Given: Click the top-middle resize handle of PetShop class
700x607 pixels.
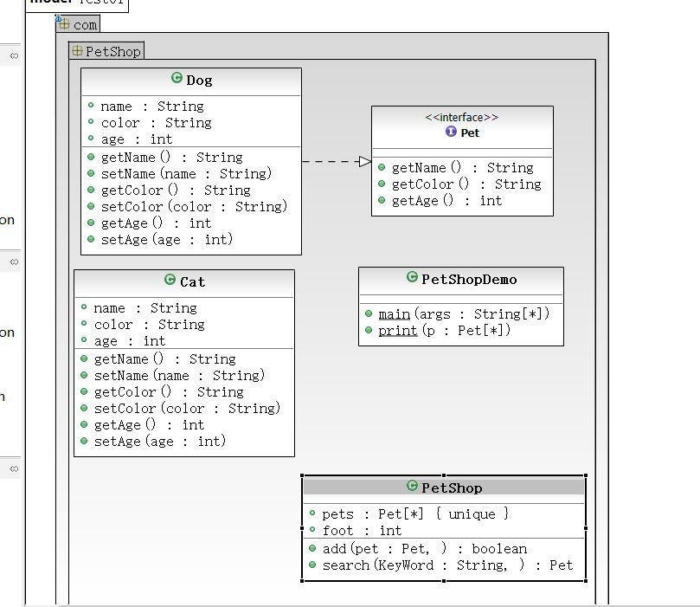Looking at the screenshot, I should click(444, 475).
